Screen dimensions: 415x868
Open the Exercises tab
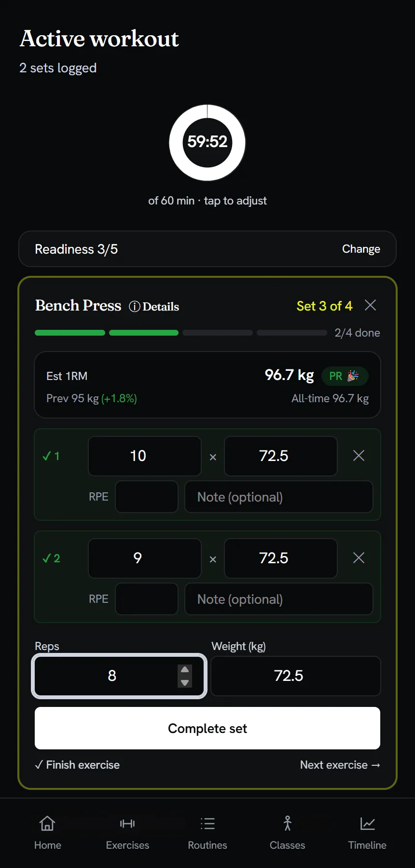pyautogui.click(x=127, y=833)
